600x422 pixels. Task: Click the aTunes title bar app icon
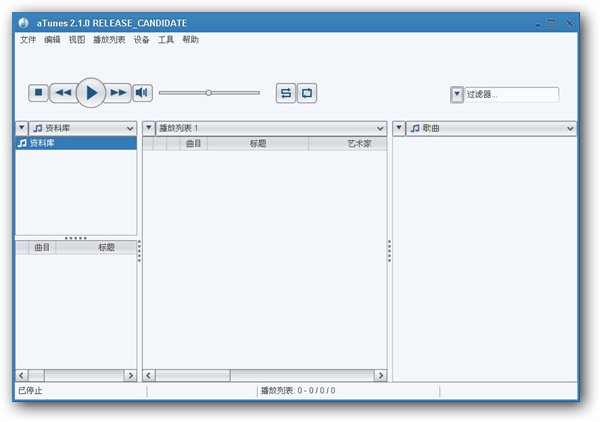click(x=24, y=23)
